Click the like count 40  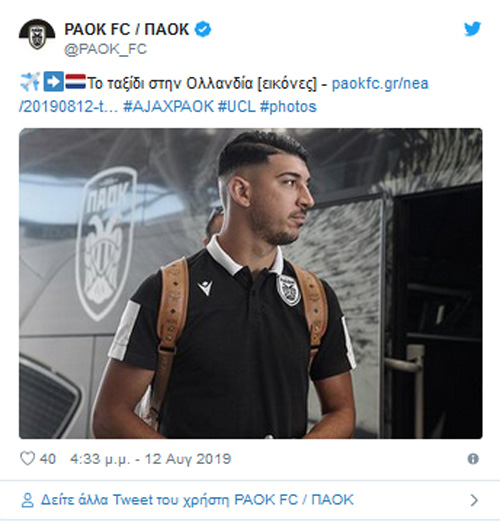(x=48, y=459)
